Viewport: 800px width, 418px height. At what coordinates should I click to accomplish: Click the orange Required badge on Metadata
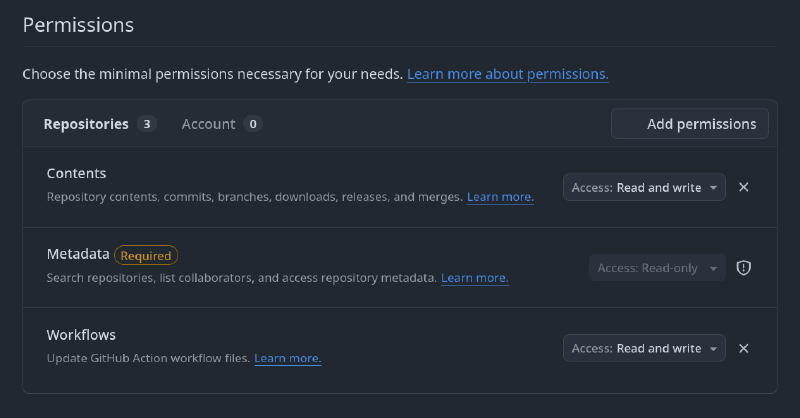(x=146, y=255)
